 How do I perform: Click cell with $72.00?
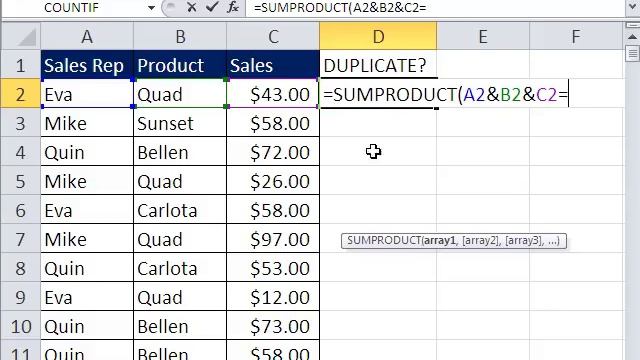[x=273, y=152]
